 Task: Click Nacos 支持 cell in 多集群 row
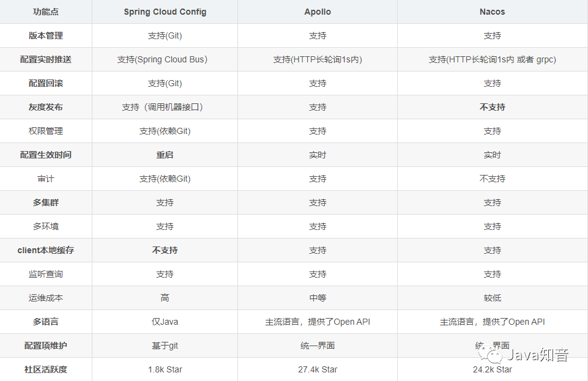493,202
